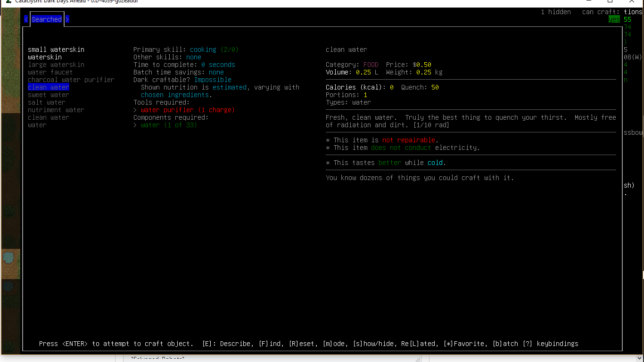Click the "Portions: 1" line
The width and height of the screenshot is (644, 362).
pos(347,95)
